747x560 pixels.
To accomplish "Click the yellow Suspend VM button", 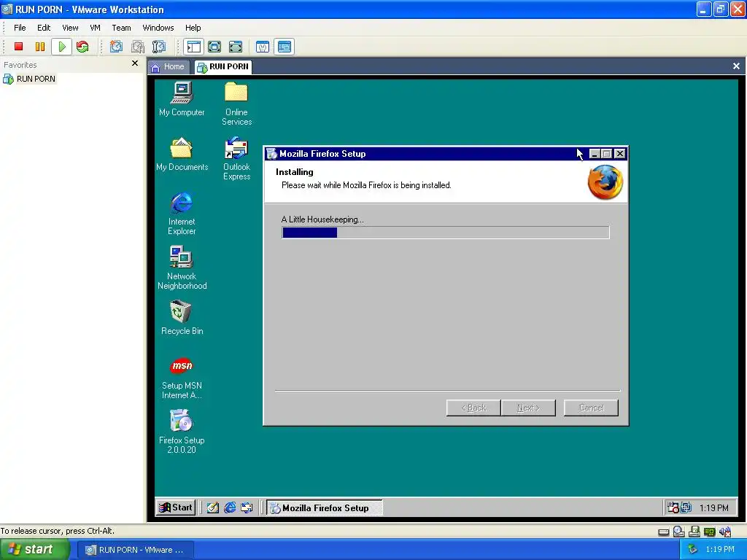I will pos(40,47).
